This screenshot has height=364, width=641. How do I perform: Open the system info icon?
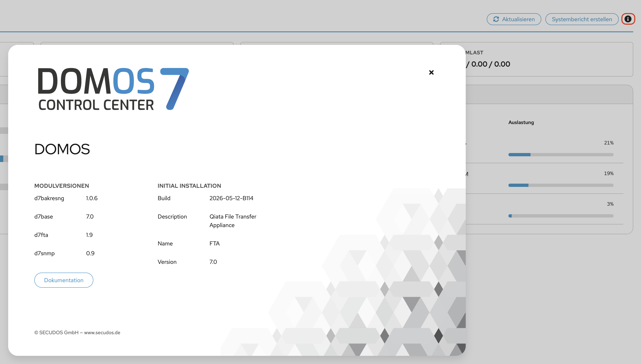(628, 19)
